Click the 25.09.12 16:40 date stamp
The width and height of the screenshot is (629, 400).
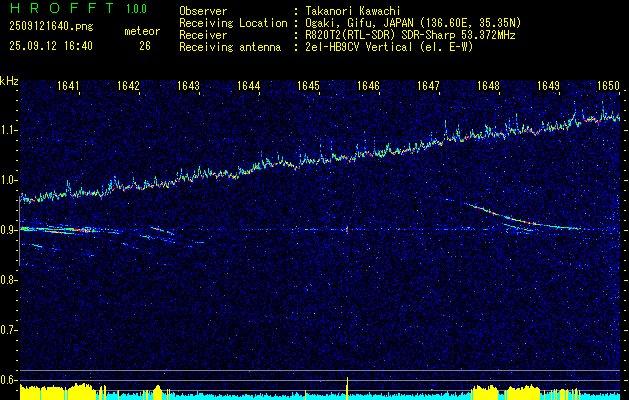pyautogui.click(x=49, y=45)
